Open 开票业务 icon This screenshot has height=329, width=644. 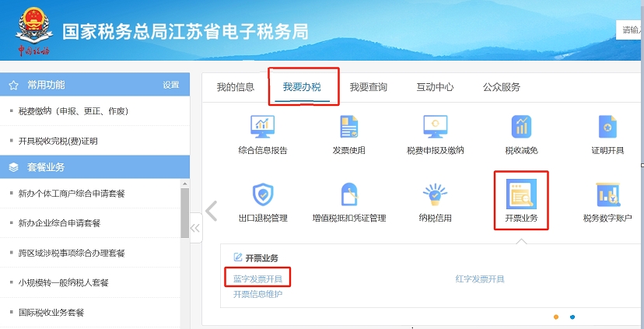[x=521, y=193]
